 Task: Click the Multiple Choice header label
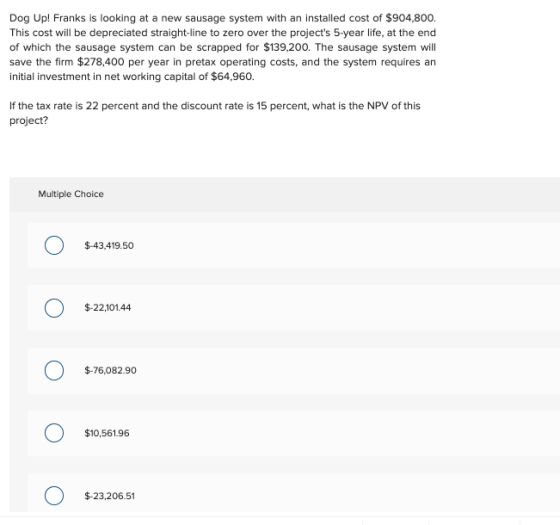point(71,194)
